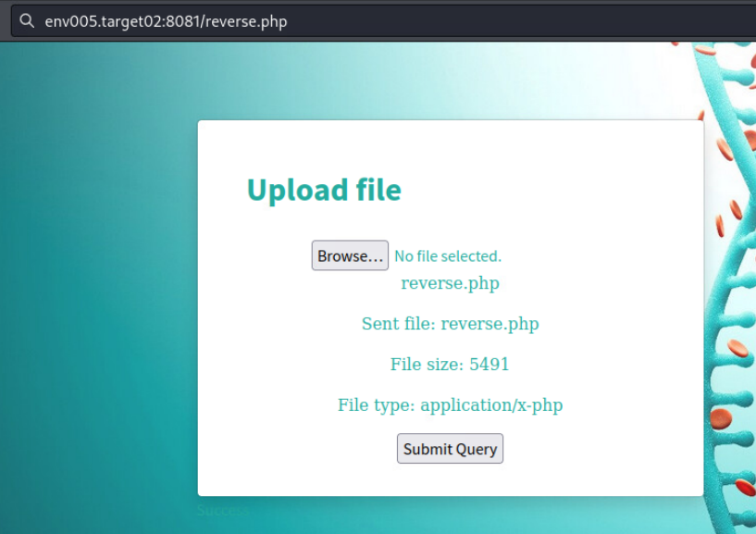
Task: Click "application/x-php" MIME type value
Action: (x=491, y=405)
